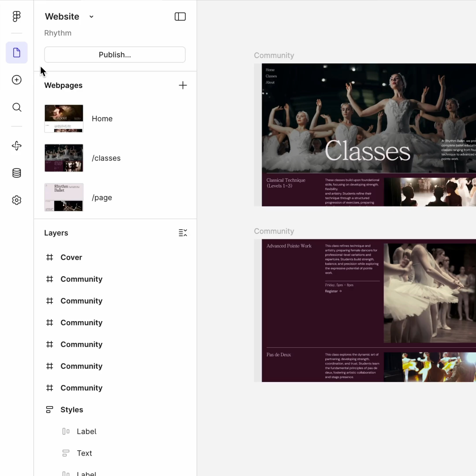The height and width of the screenshot is (476, 476).
Task: Switch to the /classes webpage
Action: pos(106,158)
